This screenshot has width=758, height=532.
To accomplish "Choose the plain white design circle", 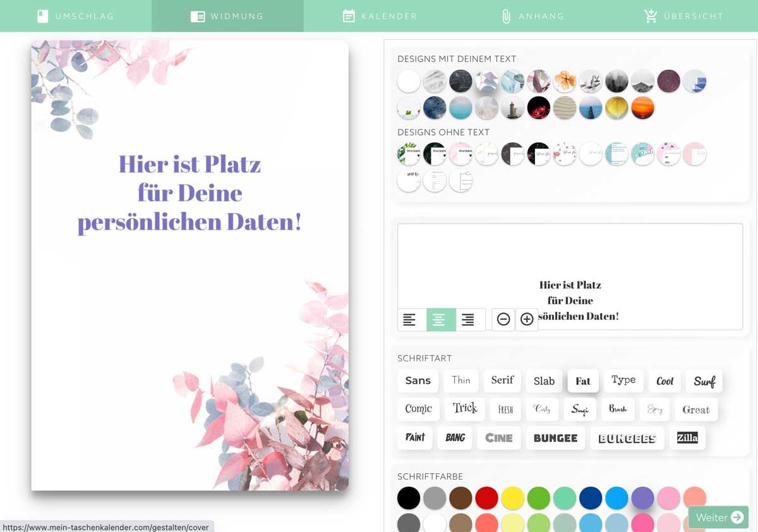I will 409,81.
